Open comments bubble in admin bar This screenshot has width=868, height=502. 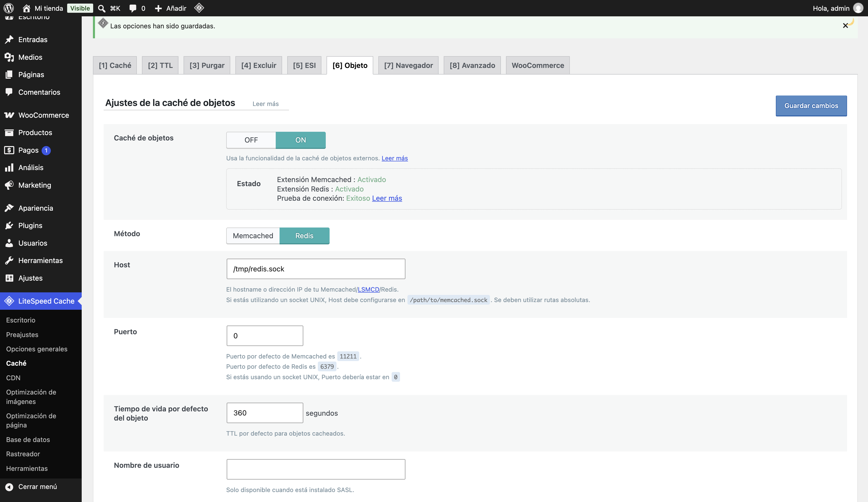(133, 8)
